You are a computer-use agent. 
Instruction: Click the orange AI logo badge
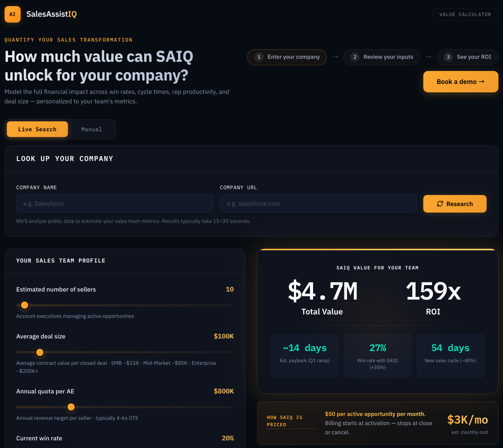point(13,15)
